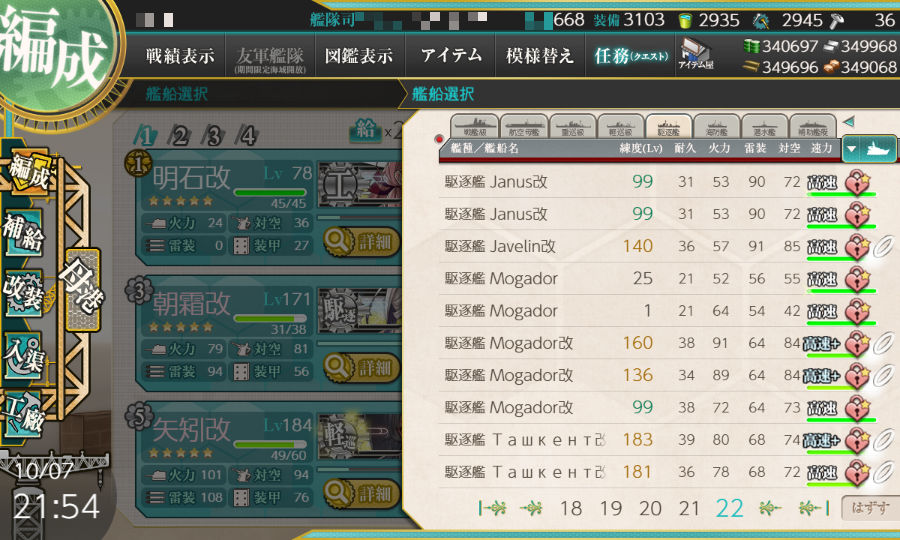The width and height of the screenshot is (900, 540).
Task: Toggle lock heart on level 25 Mogador
Action: 857,279
